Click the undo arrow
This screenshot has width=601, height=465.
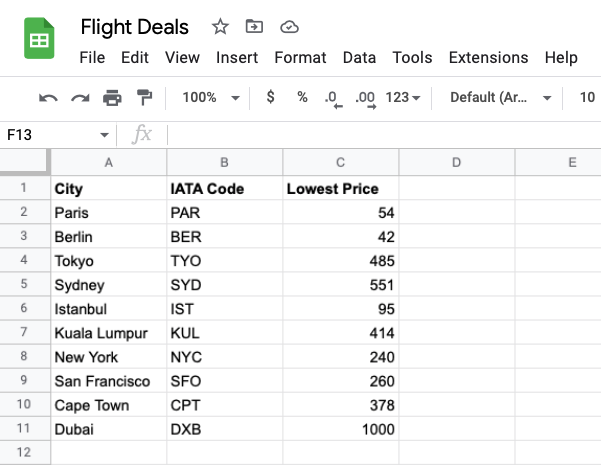click(x=48, y=98)
